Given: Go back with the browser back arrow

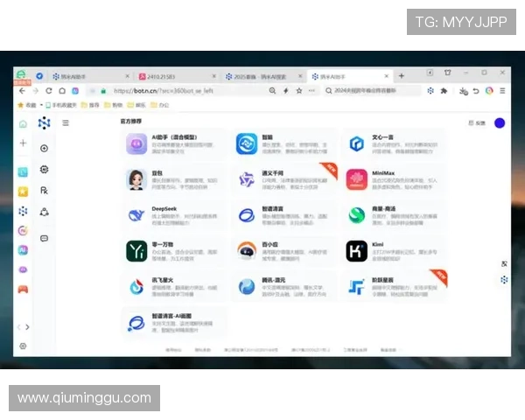Looking at the screenshot, I should (x=22, y=91).
